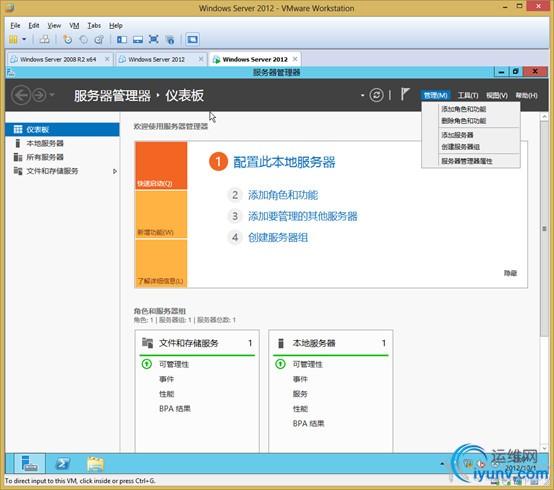Image resolution: width=554 pixels, height=490 pixels.
Task: Open the VMware Help menu
Action: 116,25
